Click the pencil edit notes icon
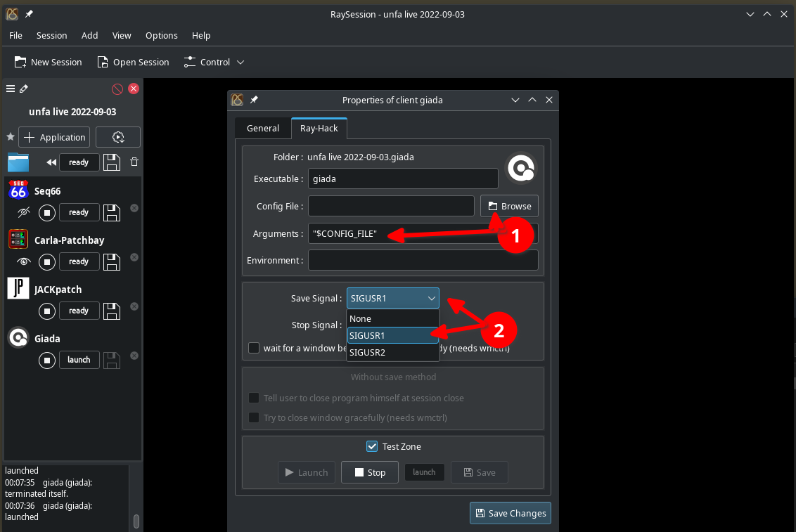796x532 pixels. [x=24, y=89]
